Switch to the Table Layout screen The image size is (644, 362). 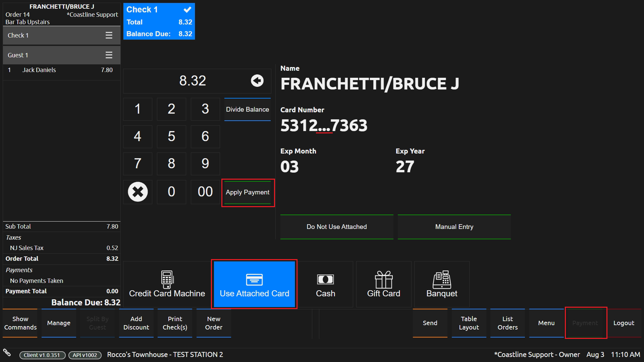469,323
